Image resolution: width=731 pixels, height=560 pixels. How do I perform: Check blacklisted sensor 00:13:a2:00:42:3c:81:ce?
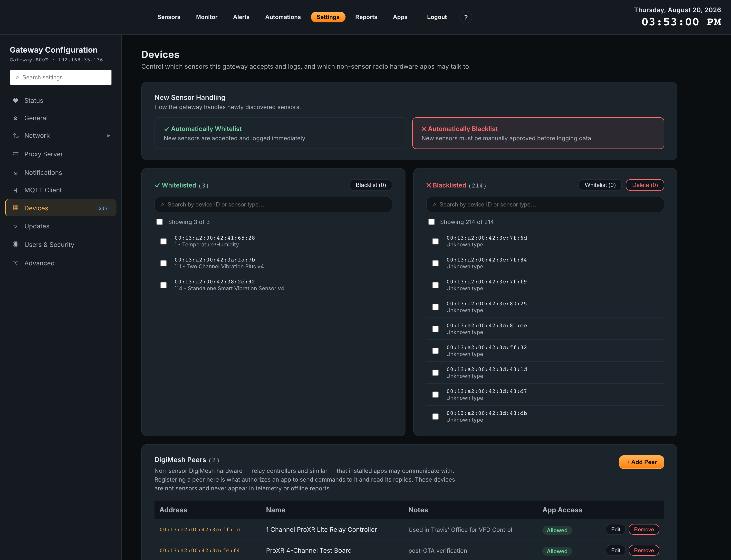(x=435, y=329)
